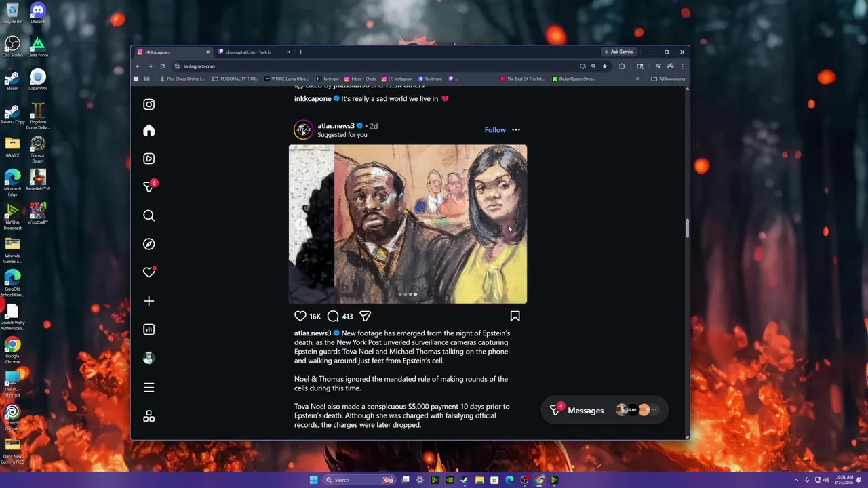Open the Dashboard chart icon in sidebar
Viewport: 868px width, 488px height.
click(x=149, y=329)
